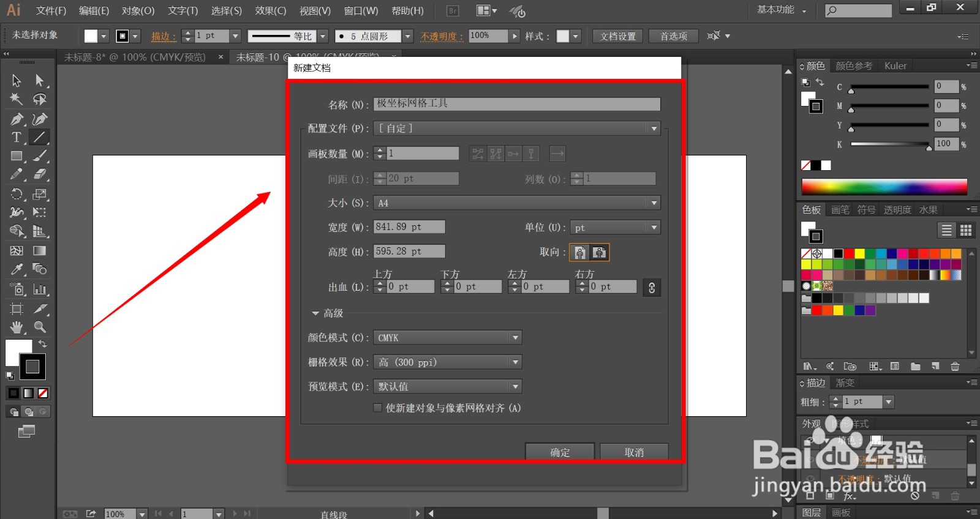Image resolution: width=980 pixels, height=519 pixels.
Task: Open the arrange documents icon
Action: (486, 10)
